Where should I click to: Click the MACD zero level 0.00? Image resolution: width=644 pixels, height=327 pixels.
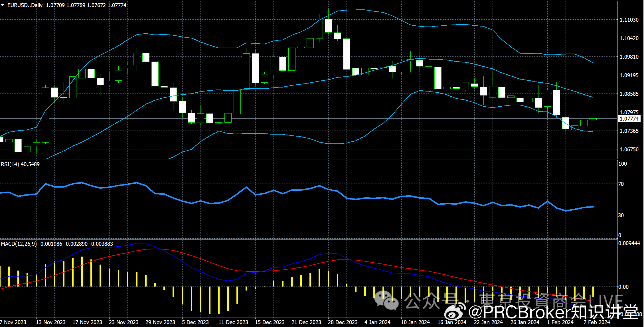[623, 287]
